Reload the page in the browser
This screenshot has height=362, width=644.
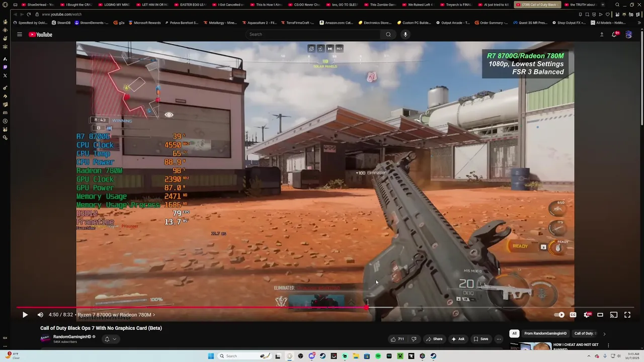click(x=29, y=14)
